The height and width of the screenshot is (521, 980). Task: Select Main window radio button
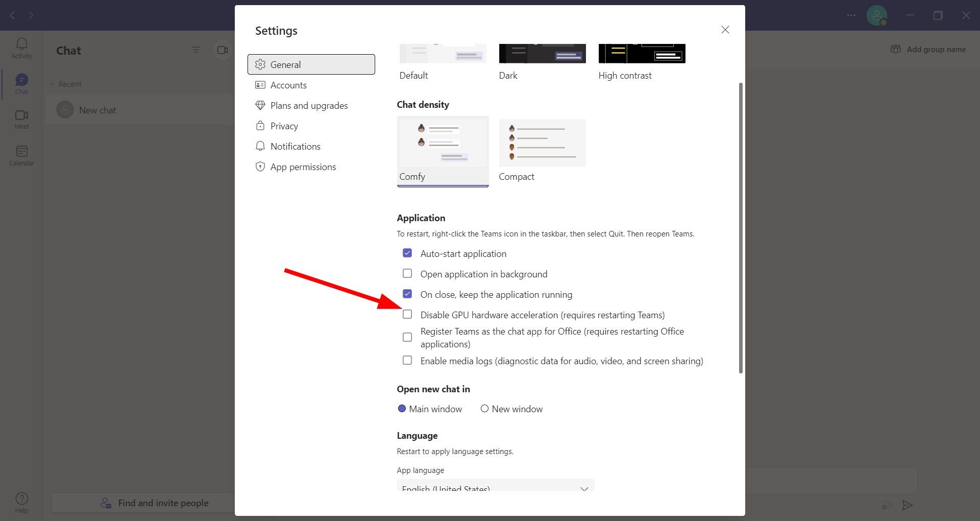click(402, 409)
